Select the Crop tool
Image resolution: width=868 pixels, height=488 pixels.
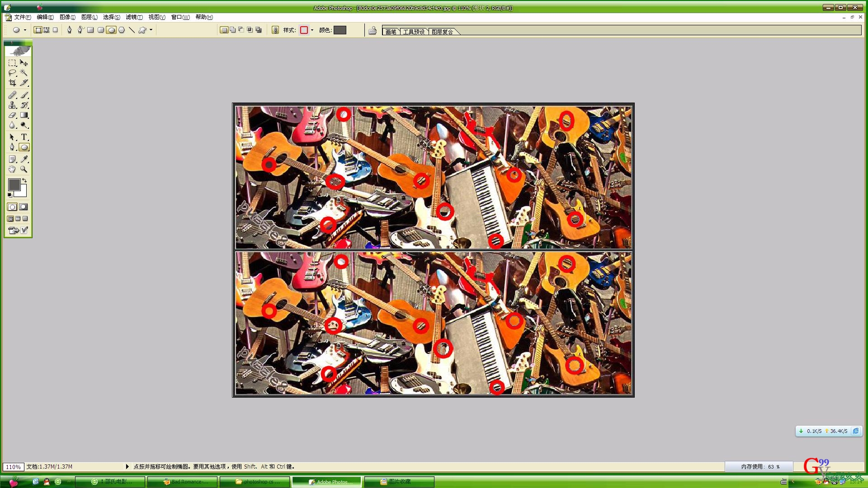tap(12, 83)
